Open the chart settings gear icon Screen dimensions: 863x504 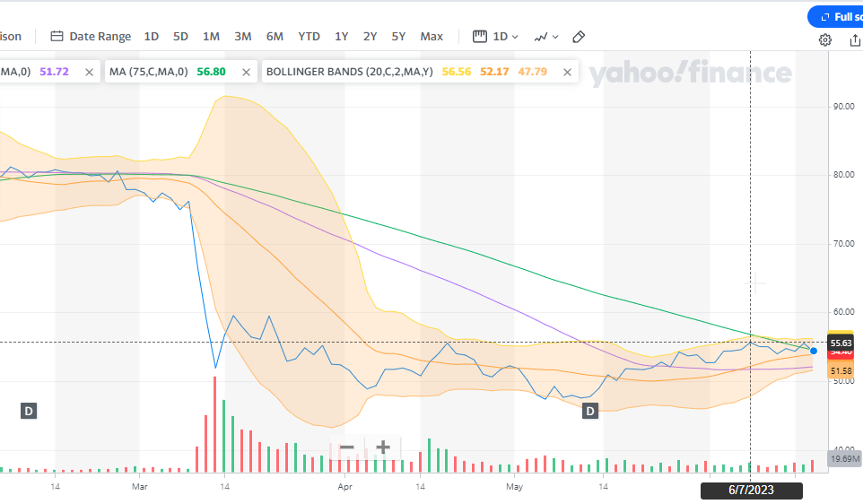coord(825,39)
